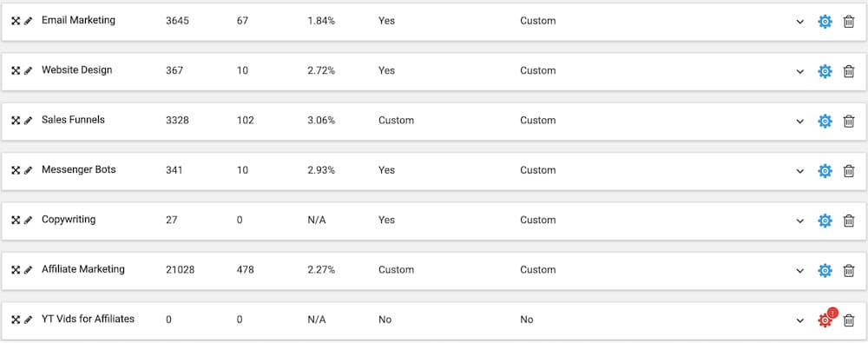Click the Affiliate Marketing name
The image size is (868, 343).
pyautogui.click(x=83, y=269)
